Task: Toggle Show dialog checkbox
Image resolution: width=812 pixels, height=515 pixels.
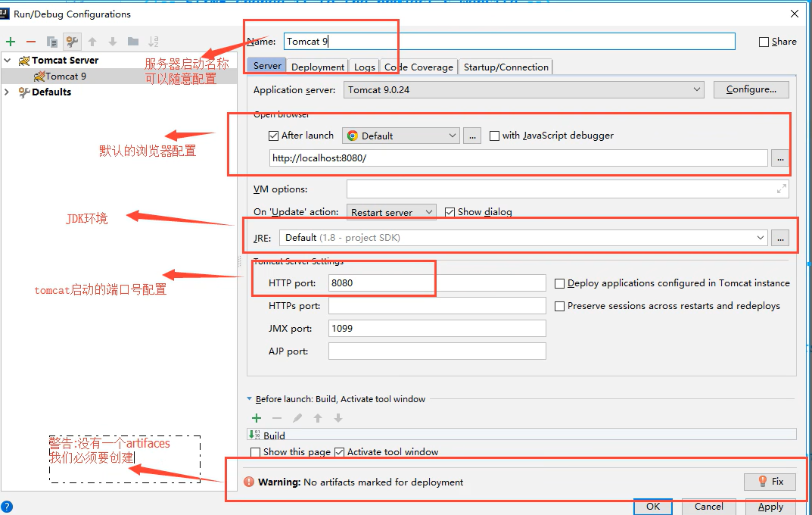Action: 450,212
